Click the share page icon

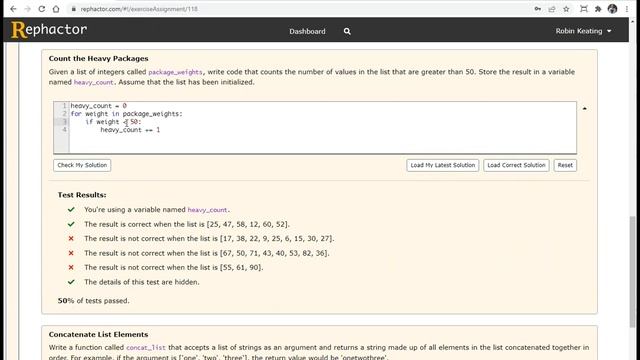552,9
